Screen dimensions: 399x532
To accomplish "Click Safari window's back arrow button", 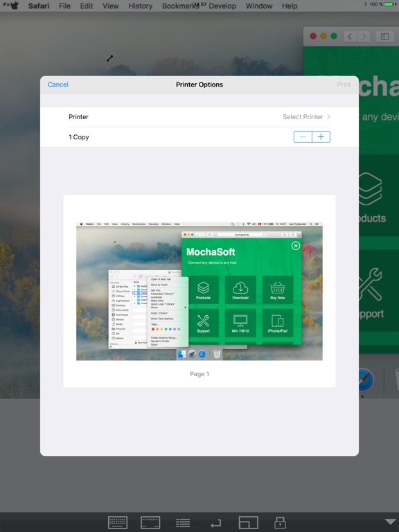I will pos(350,36).
